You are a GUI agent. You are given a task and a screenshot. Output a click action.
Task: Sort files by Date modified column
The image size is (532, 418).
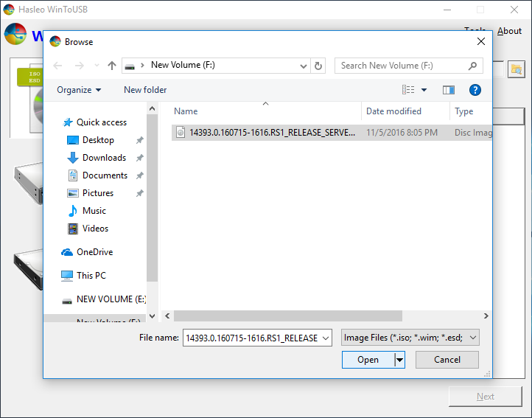coord(393,111)
